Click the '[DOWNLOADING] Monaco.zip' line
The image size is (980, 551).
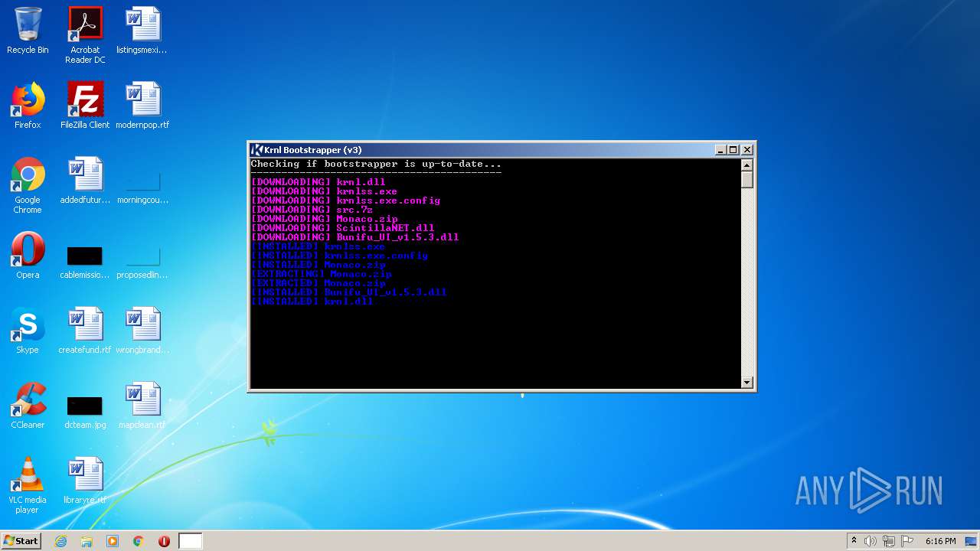(324, 219)
